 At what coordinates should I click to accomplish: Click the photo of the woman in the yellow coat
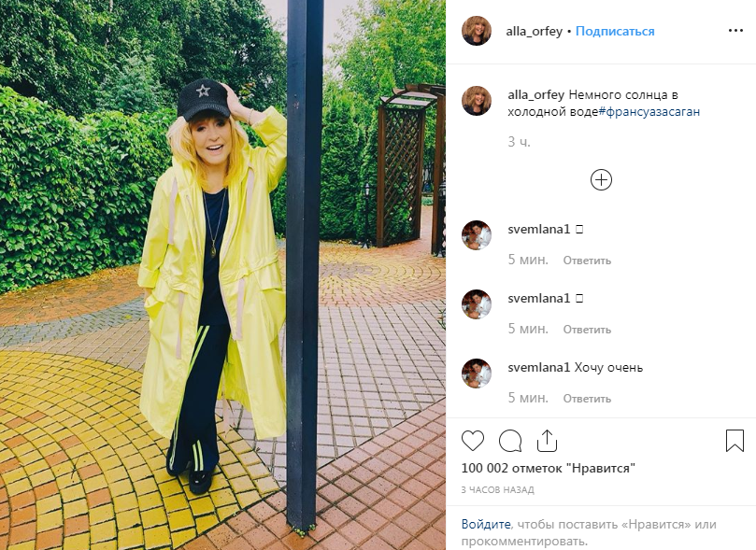222,275
